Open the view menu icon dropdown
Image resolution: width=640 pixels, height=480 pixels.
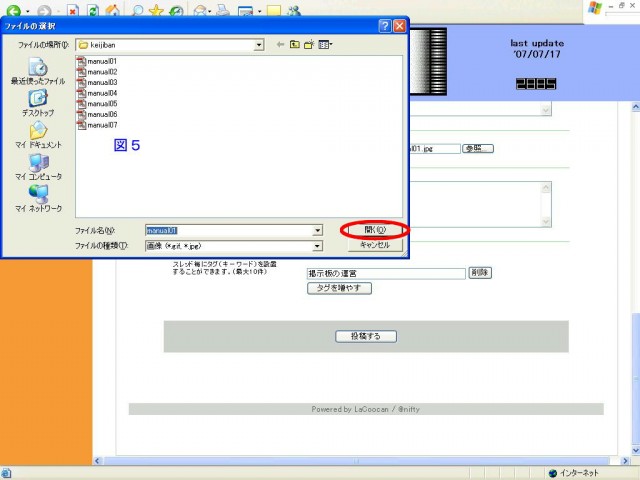(326, 45)
